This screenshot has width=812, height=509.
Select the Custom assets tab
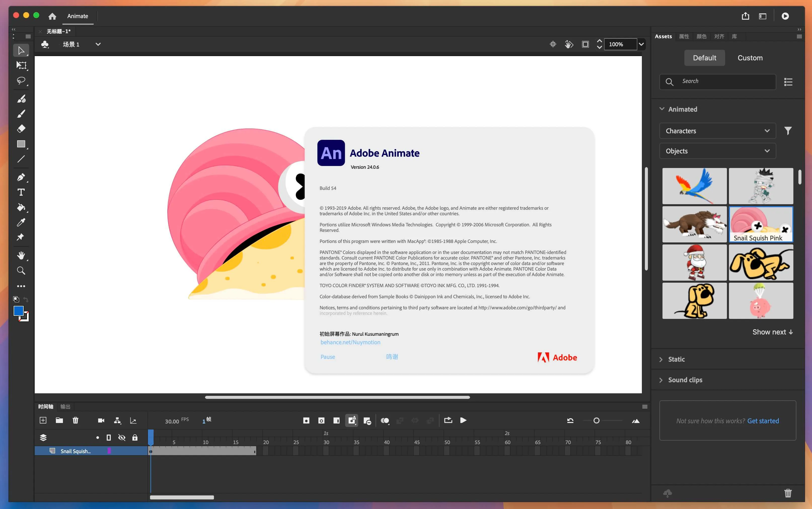[750, 58]
